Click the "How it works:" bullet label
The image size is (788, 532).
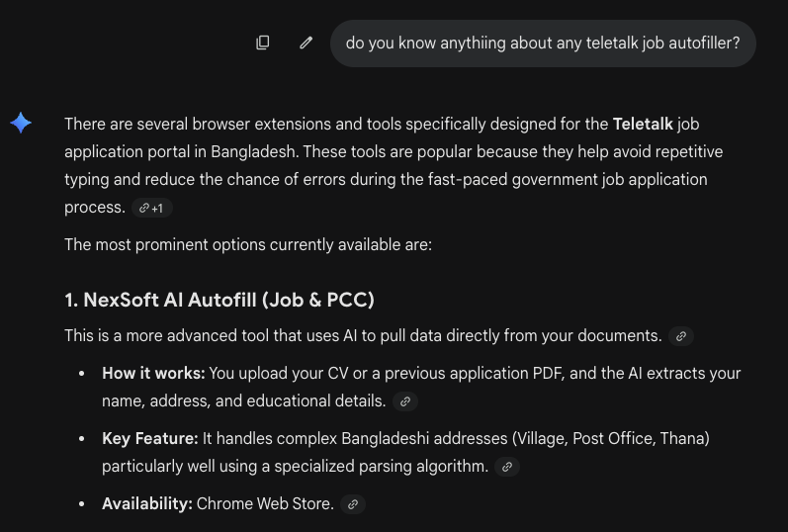tap(154, 373)
